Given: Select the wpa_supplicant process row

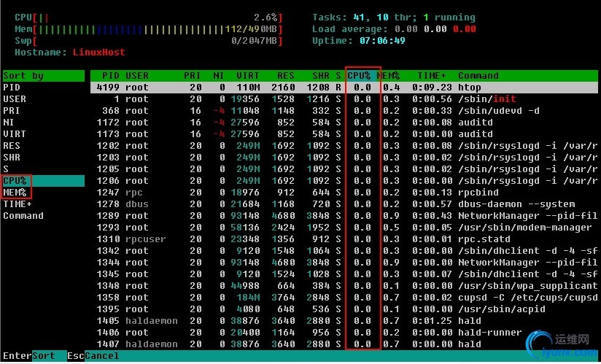Looking at the screenshot, I should point(344,286).
